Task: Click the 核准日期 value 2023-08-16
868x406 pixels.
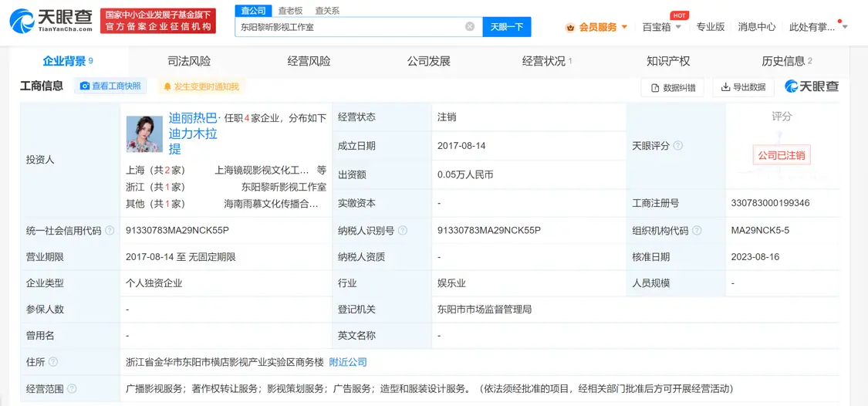Action: click(755, 256)
